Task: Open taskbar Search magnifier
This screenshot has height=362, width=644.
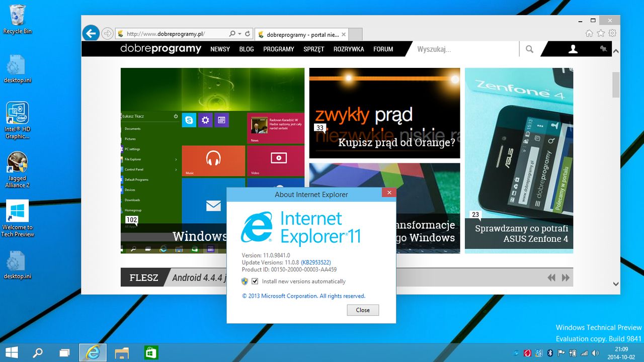Action: coord(38,352)
